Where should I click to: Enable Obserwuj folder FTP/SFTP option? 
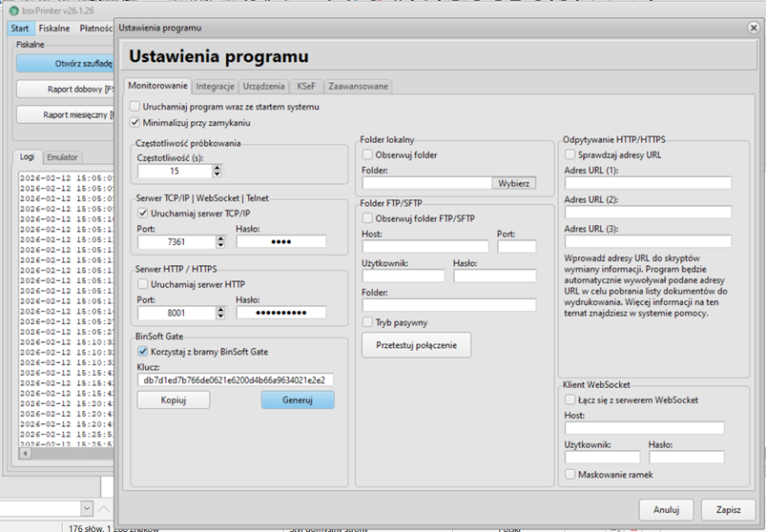tap(368, 218)
